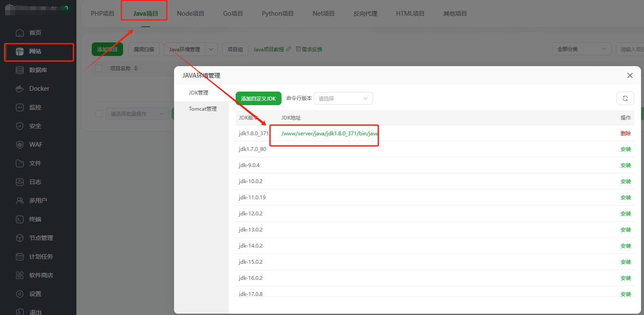644x315 pixels.
Task: Click the link icon beside Java项目教程
Action: coord(289,49)
